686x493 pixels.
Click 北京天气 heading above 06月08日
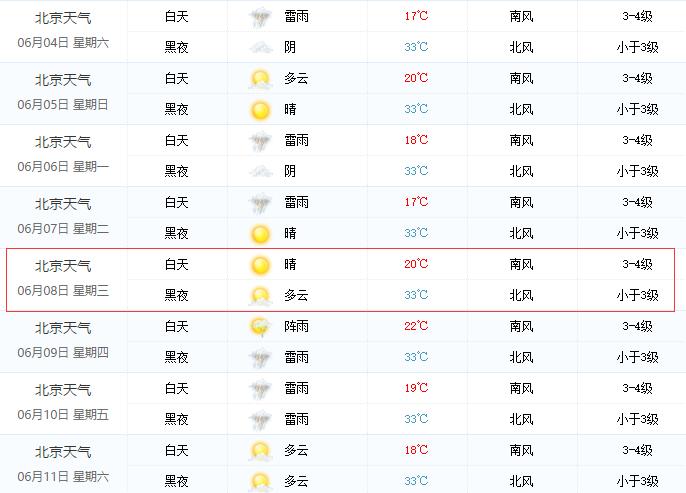click(63, 266)
